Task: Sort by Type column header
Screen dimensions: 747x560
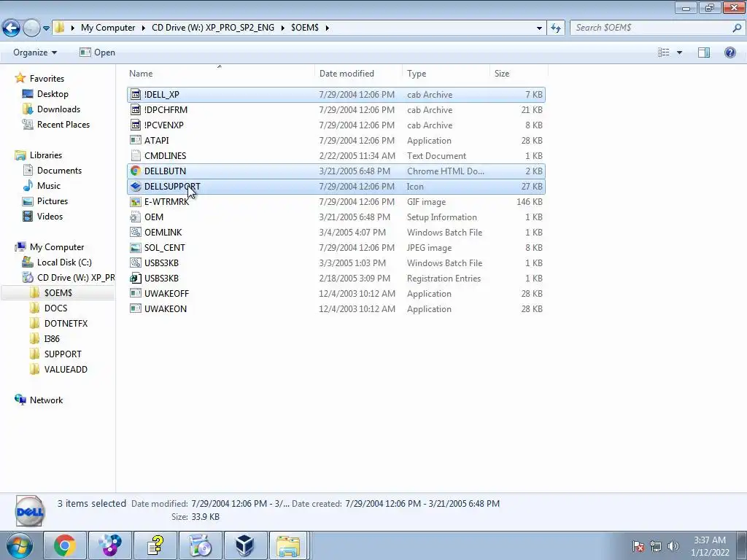Action: coord(417,74)
